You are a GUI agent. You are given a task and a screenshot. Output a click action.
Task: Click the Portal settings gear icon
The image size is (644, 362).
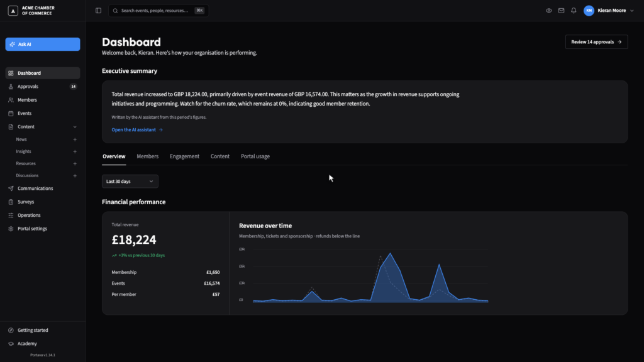pyautogui.click(x=11, y=229)
